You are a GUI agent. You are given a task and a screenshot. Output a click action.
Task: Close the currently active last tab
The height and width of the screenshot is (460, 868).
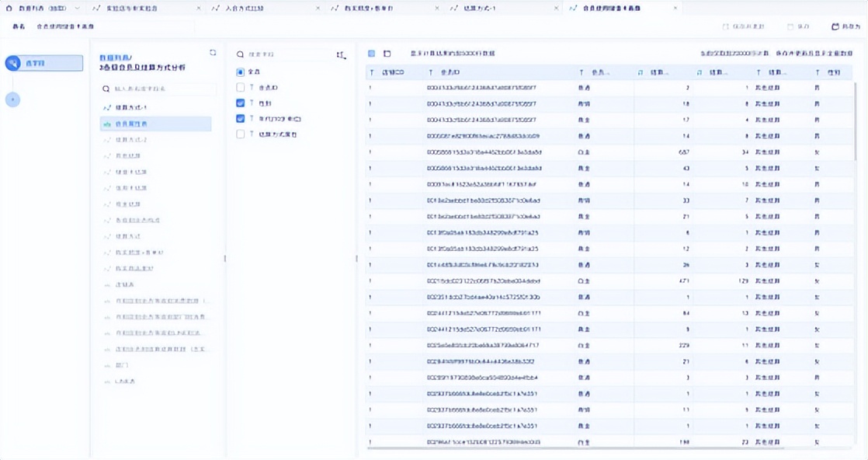[675, 9]
